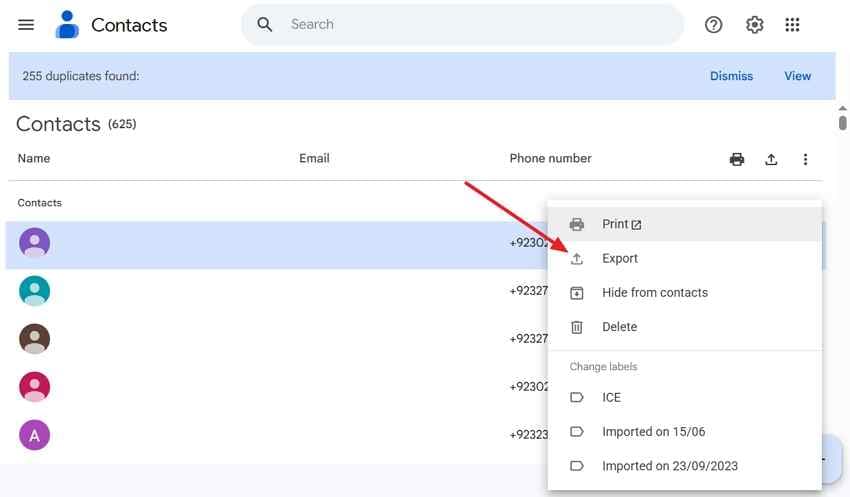Screen dimensions: 850x497
Task: Click the Contacts (625) heading
Action: pyautogui.click(x=76, y=124)
